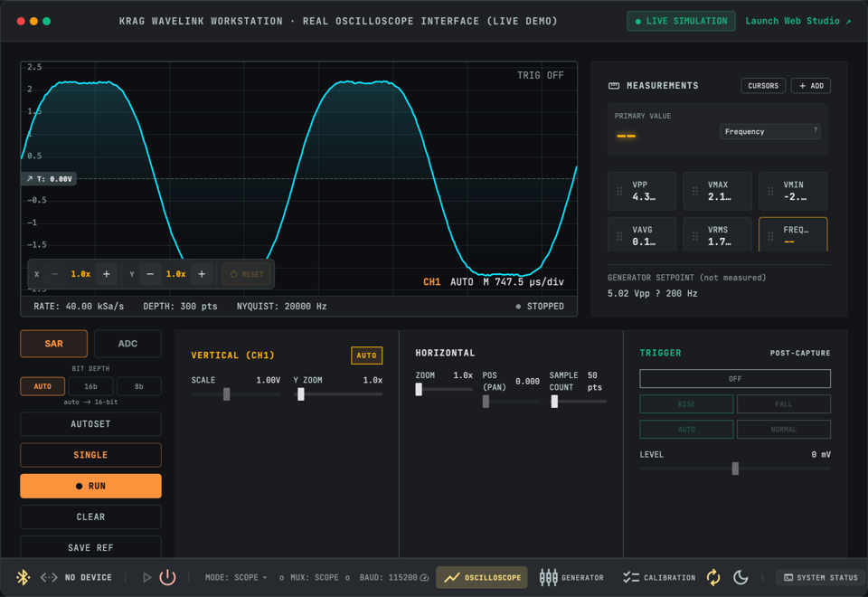Screen dimensions: 868x597
Task: Select SAR mode
Action: pyautogui.click(x=53, y=344)
